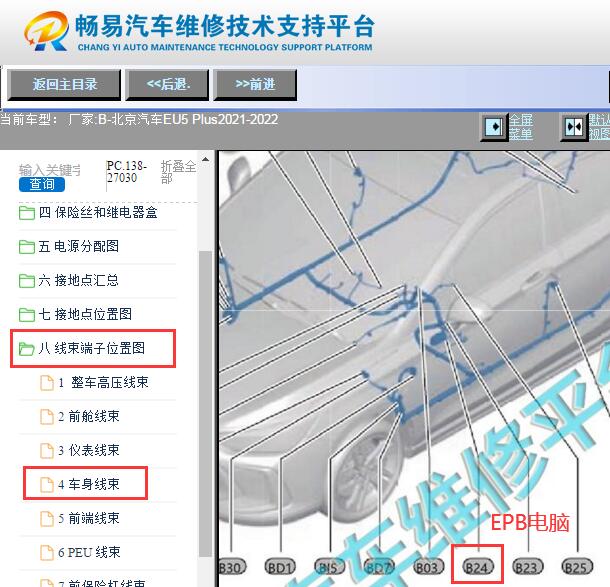The image size is (610, 587).
Task: Open document 6 PEU 线束
Action: coord(89,552)
